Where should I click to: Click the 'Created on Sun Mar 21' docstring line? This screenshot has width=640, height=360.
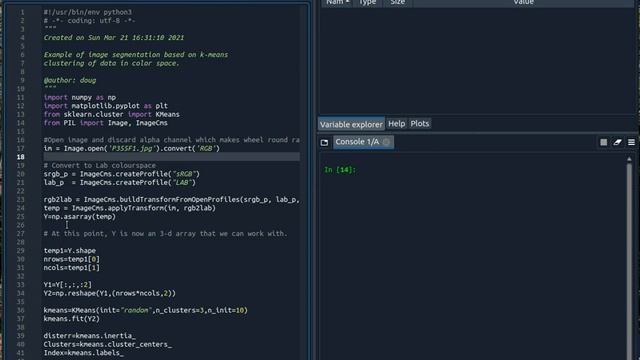pos(114,38)
